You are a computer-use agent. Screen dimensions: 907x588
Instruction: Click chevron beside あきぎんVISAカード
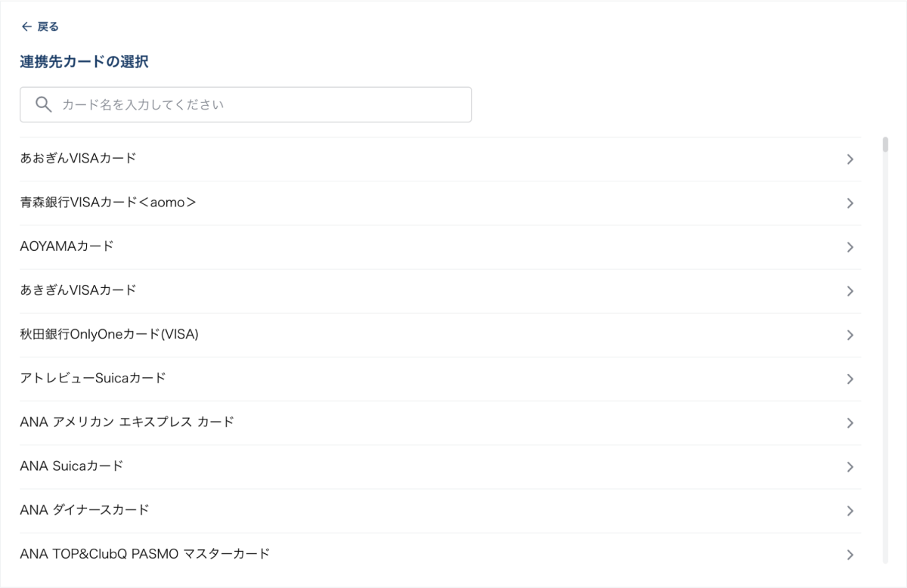click(850, 291)
